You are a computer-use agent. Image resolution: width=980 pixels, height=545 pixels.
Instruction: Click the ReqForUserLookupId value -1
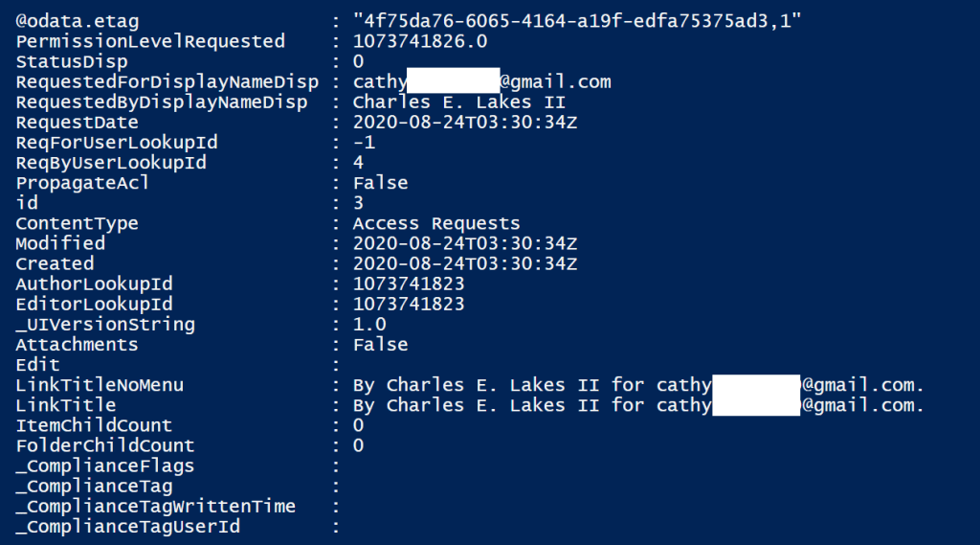(364, 143)
